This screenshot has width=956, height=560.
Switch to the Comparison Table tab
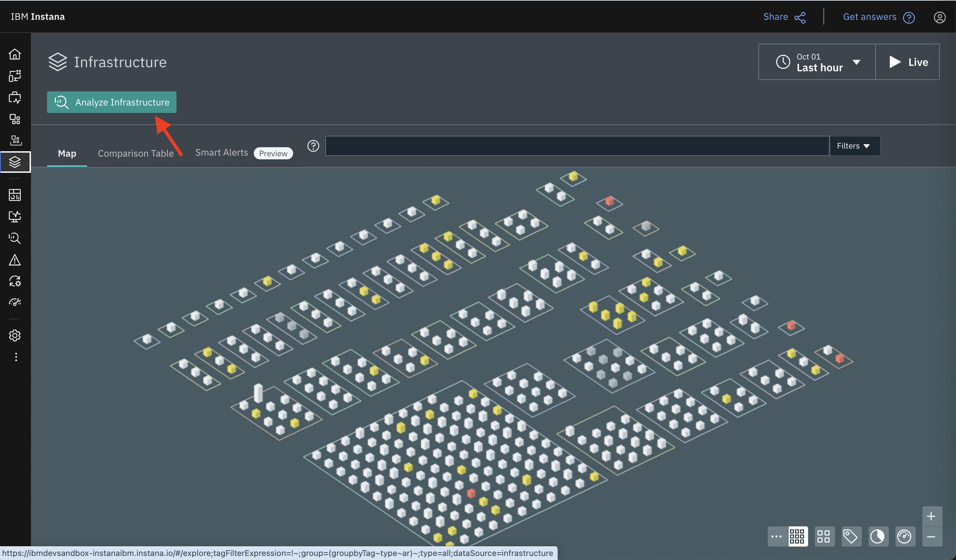[x=136, y=153]
